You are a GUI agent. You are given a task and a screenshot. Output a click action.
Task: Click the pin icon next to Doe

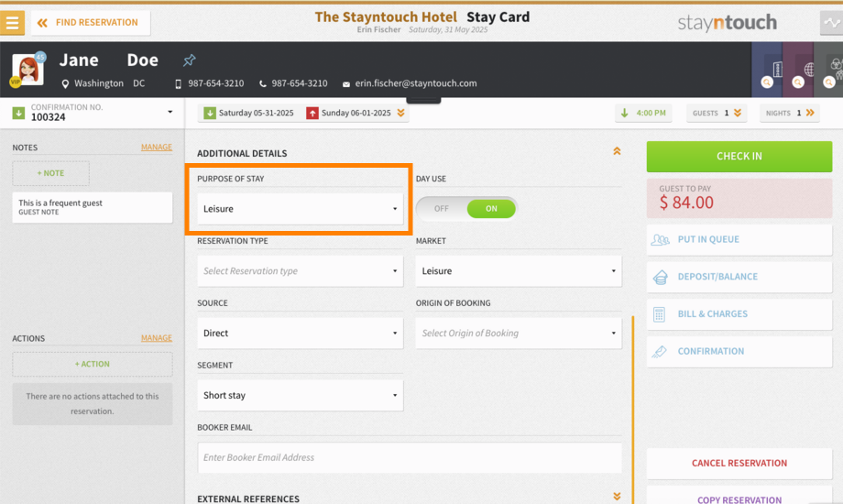coord(190,60)
